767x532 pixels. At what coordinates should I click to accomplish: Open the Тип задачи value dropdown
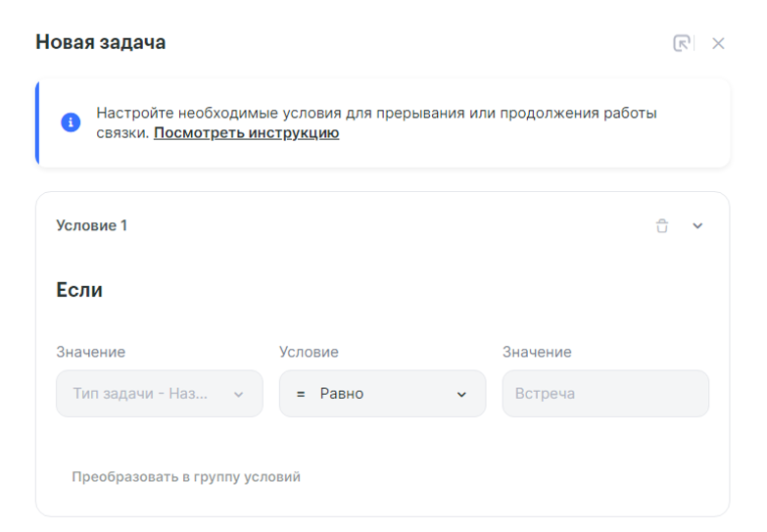(x=147, y=394)
